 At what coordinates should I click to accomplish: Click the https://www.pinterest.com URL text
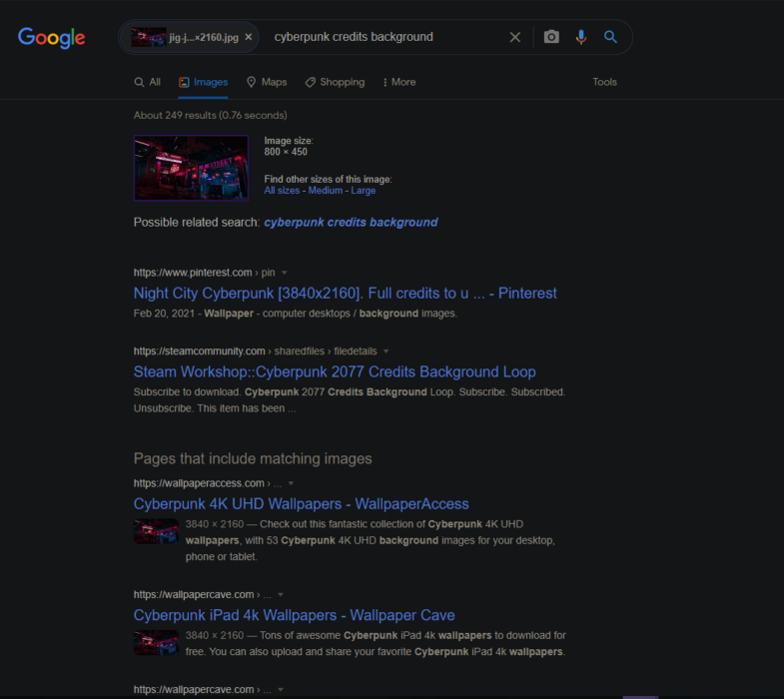pos(193,273)
